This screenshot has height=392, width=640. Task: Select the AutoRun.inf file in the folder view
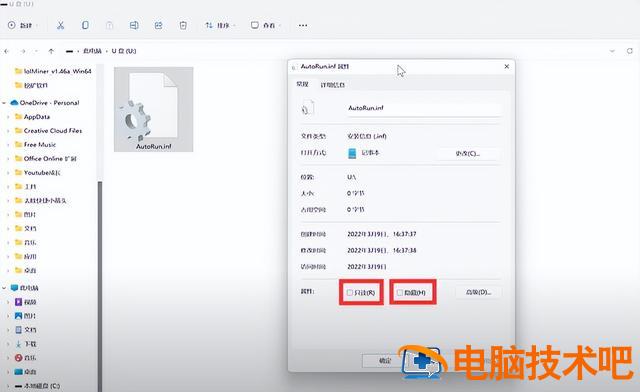153,109
